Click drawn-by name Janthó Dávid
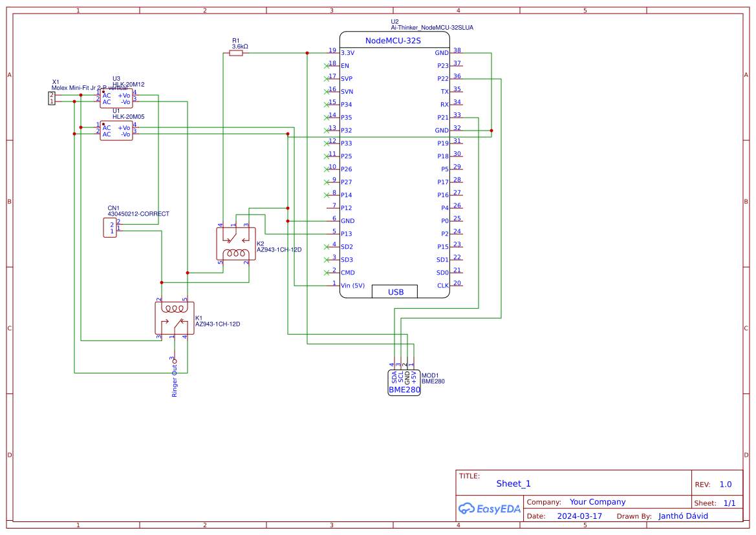 click(684, 516)
